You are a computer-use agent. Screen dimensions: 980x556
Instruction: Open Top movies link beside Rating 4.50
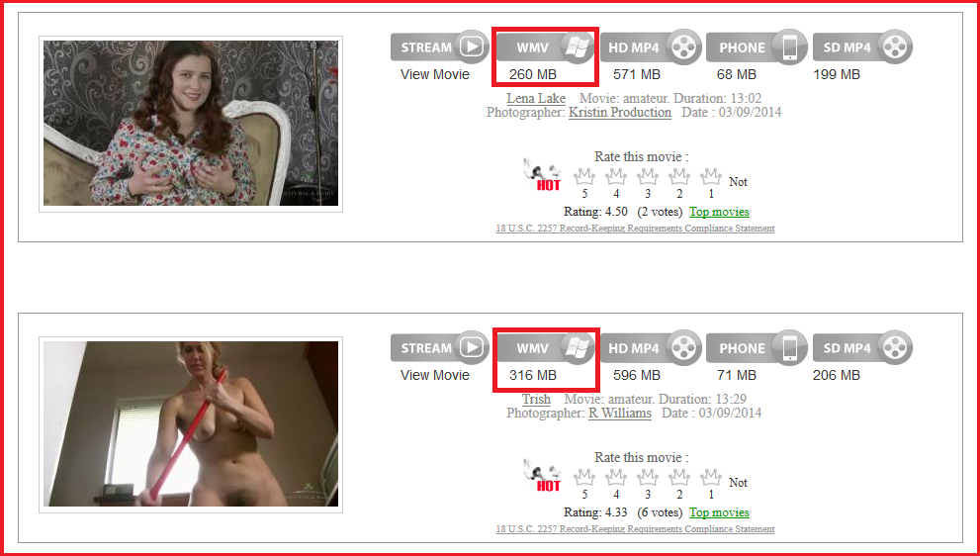click(719, 212)
